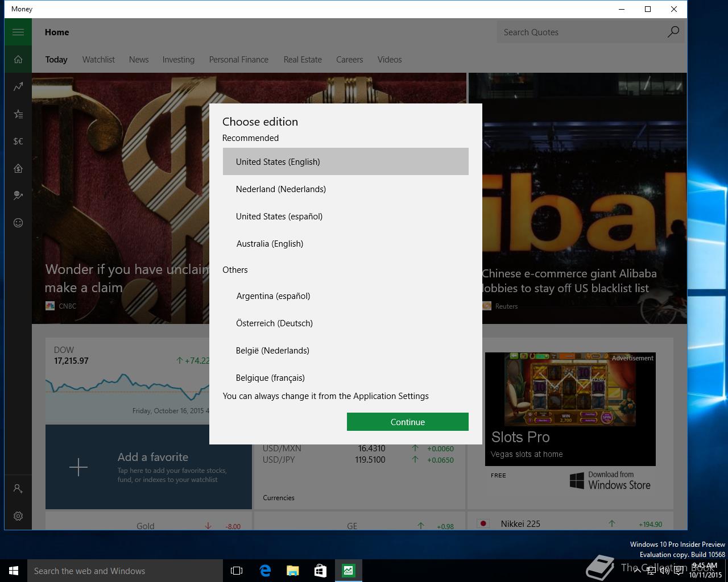This screenshot has width=728, height=582.
Task: Select Australia (English) edition
Action: click(346, 243)
